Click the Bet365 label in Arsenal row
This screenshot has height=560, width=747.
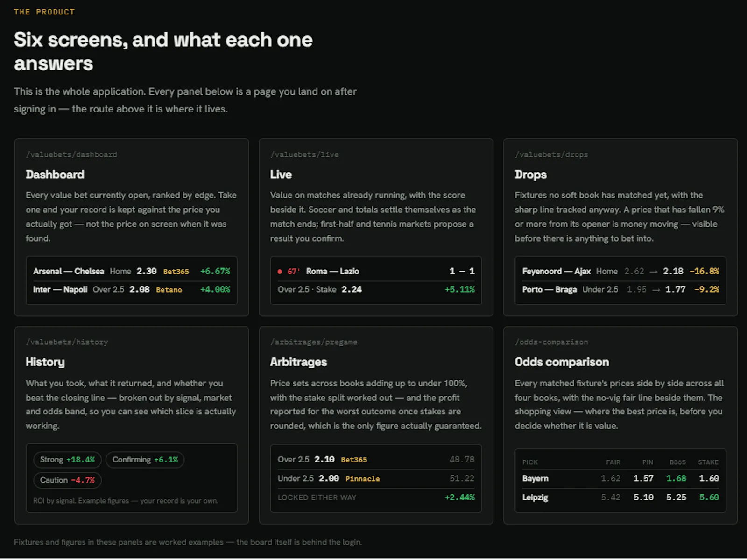point(176,272)
